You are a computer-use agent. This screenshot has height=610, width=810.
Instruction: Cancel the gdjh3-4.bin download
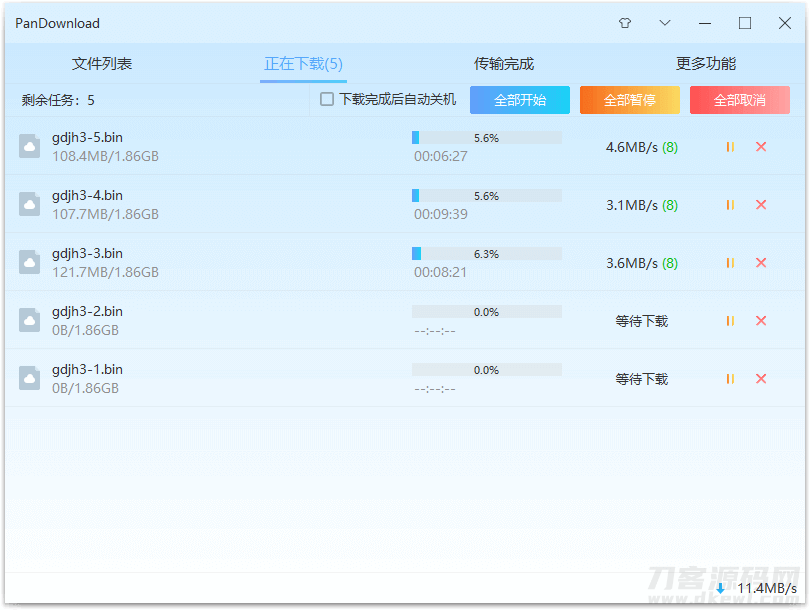click(760, 205)
